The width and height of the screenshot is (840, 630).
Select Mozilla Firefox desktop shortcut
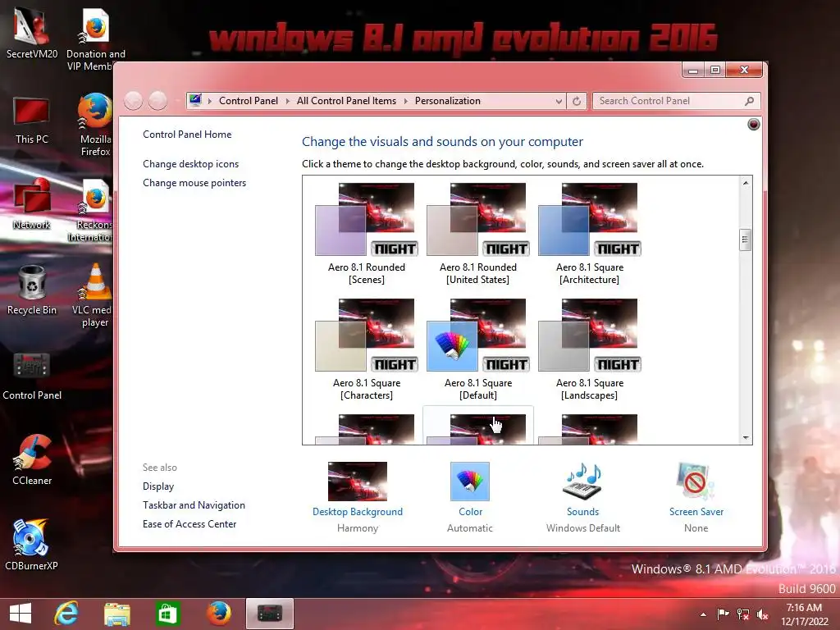[95, 125]
